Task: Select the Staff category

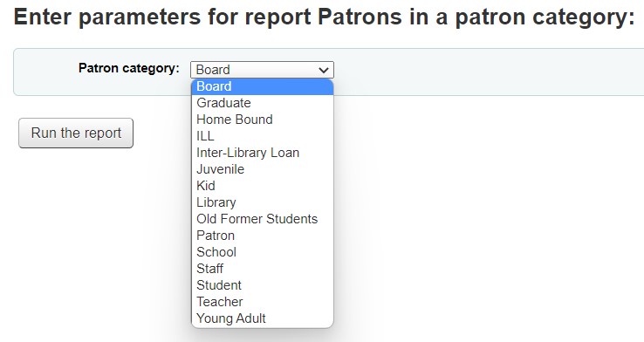Action: (263, 269)
